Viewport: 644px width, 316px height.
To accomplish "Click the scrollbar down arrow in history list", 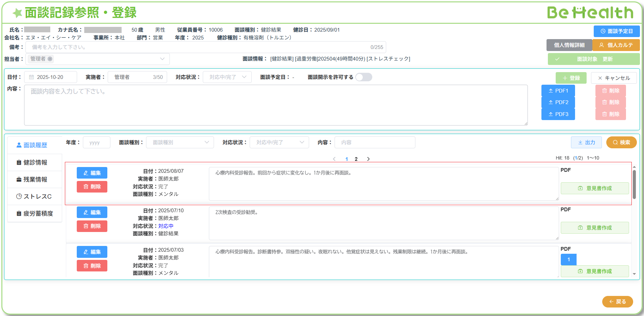I will [x=634, y=274].
